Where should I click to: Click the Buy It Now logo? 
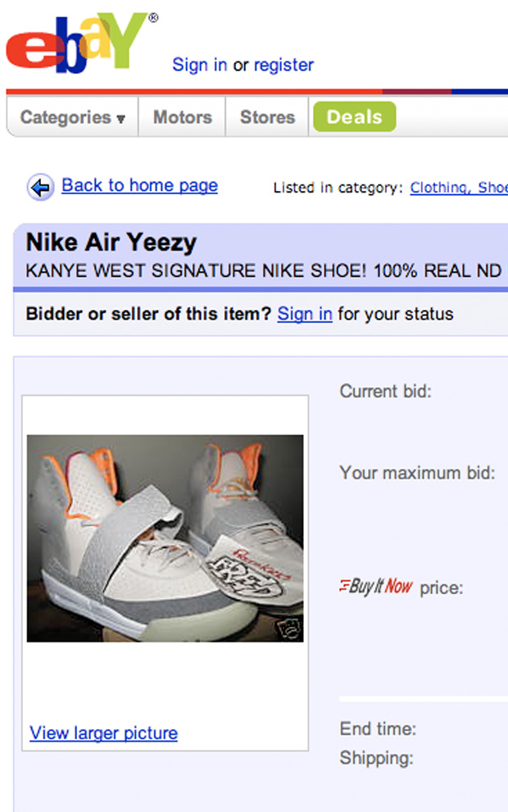tap(376, 586)
